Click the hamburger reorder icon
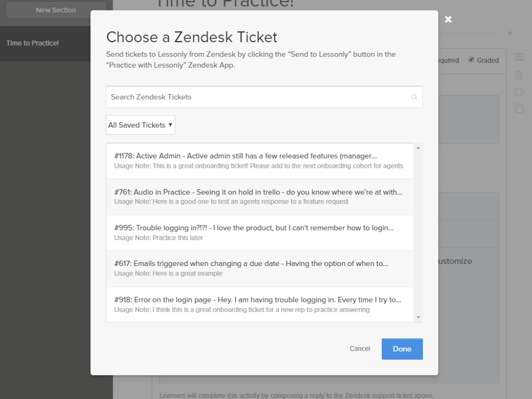Screen dimensions: 532x399 coord(518,57)
